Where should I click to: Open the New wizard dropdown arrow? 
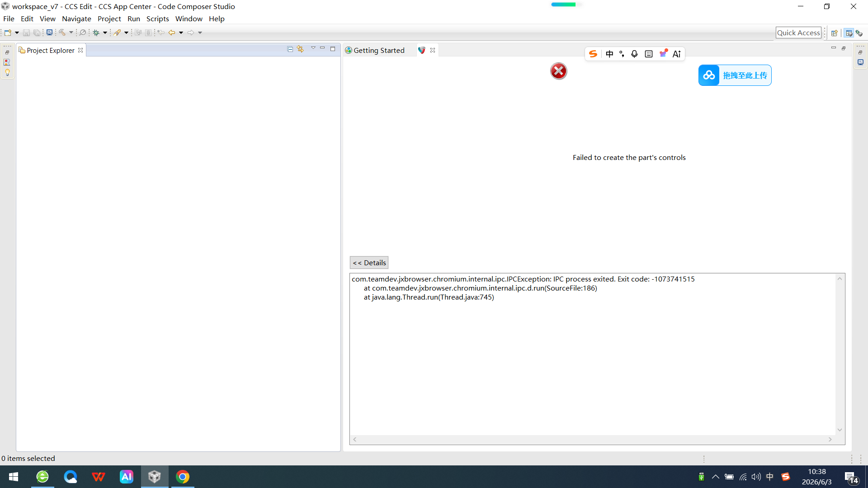pos(17,33)
